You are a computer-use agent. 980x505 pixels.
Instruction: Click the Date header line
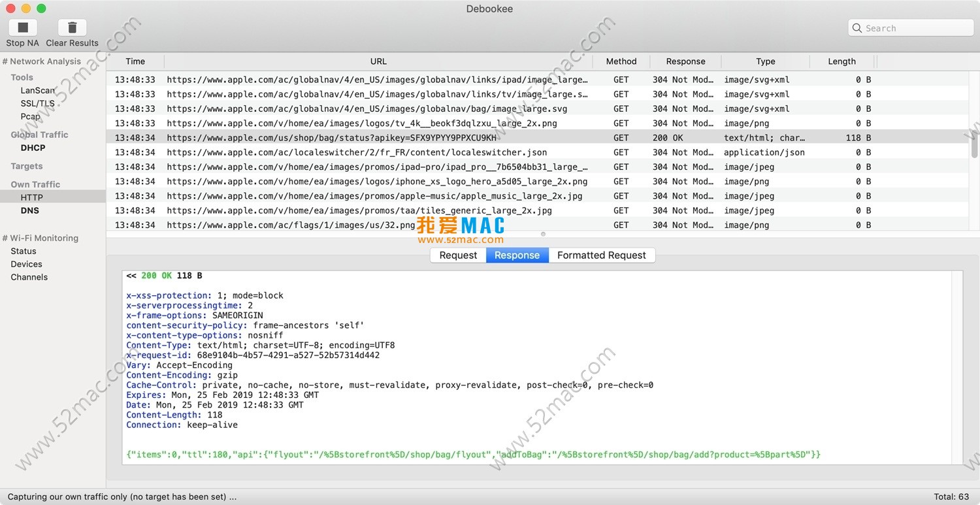pyautogui.click(x=215, y=405)
